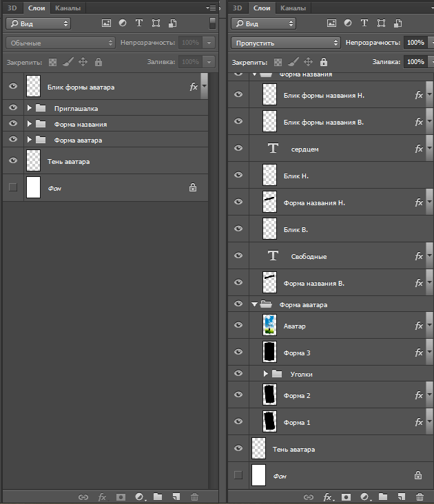Expand the Уголки group
Screen dimensions: 434x504
(x=266, y=374)
